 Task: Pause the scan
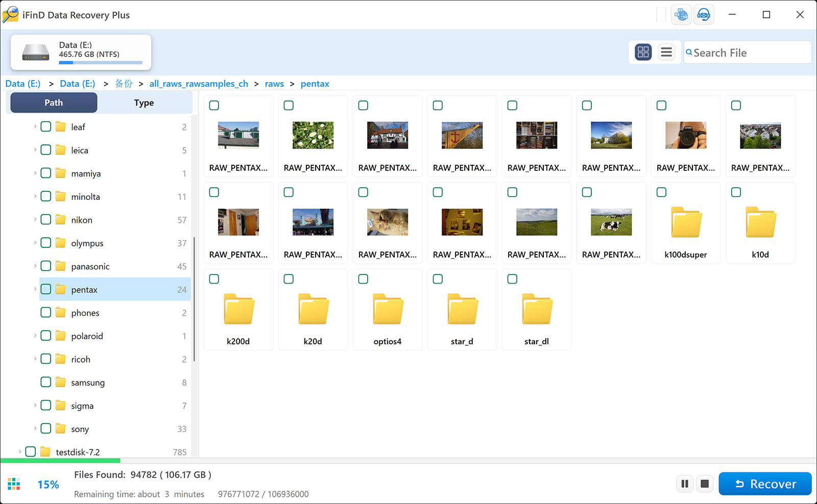[685, 484]
